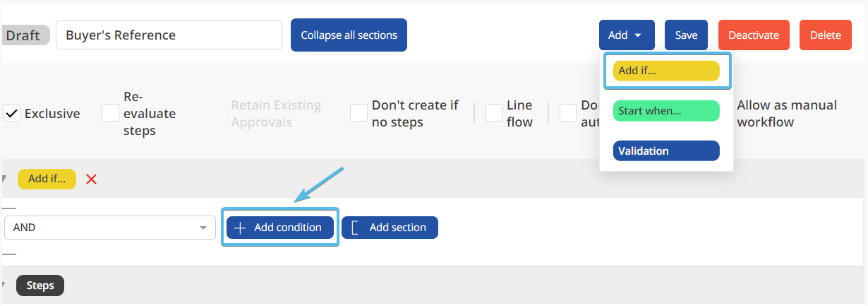Click the bracket icon on Add section
The height and width of the screenshot is (306, 868).
point(355,228)
